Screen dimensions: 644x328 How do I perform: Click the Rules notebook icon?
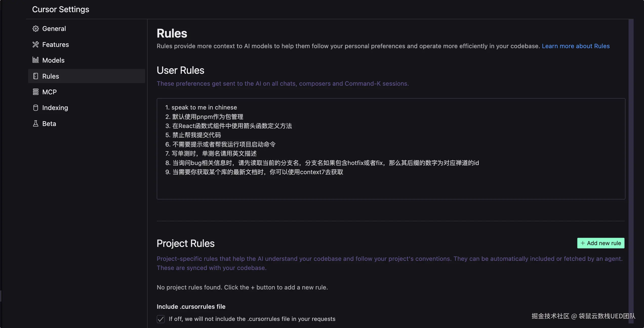36,76
